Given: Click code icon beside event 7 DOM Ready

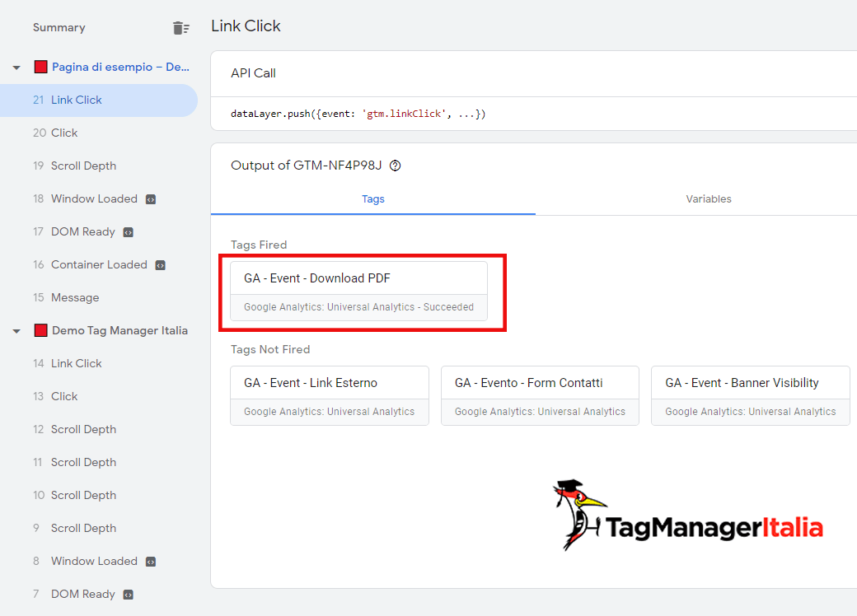Looking at the screenshot, I should point(129,595).
